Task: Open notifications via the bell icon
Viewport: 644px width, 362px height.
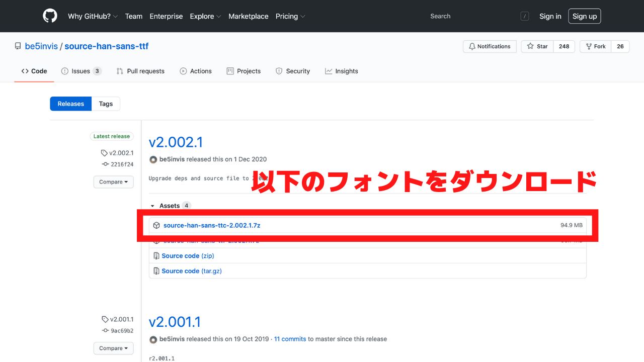Action: (472, 46)
